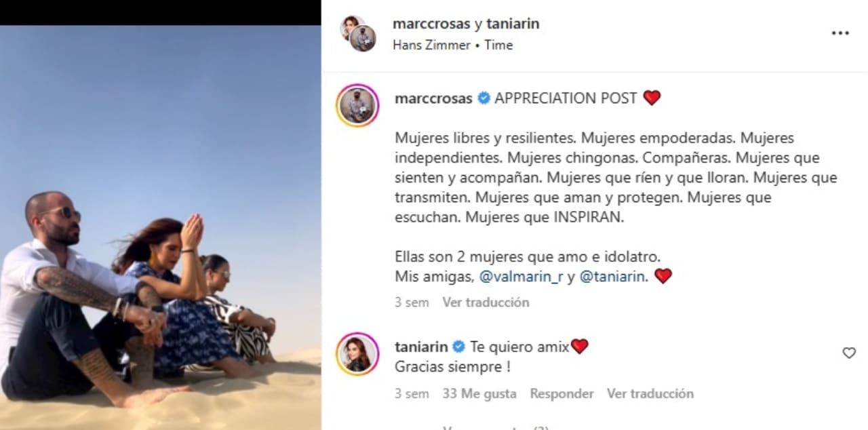The height and width of the screenshot is (430, 868).
Task: Open the Hans Zimmer Time audio link
Action: click(x=452, y=45)
